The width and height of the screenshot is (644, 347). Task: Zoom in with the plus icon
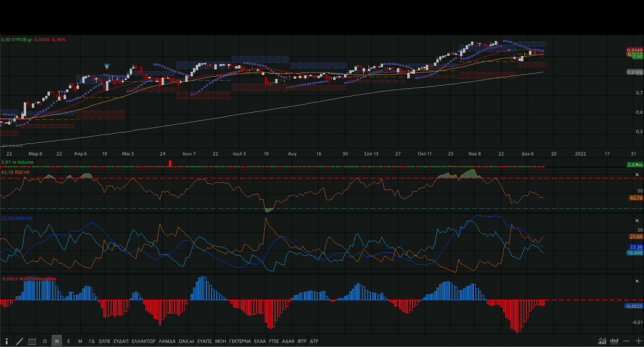tap(638, 341)
